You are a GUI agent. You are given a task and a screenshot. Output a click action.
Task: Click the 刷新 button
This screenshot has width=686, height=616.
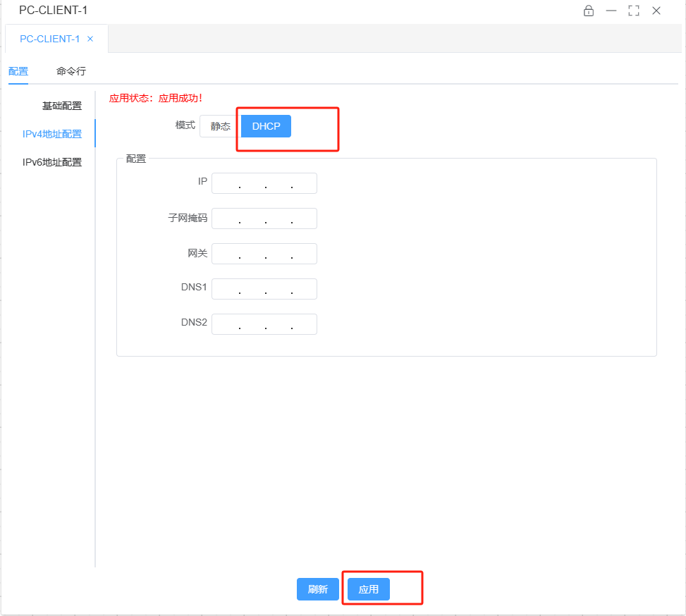(x=318, y=589)
